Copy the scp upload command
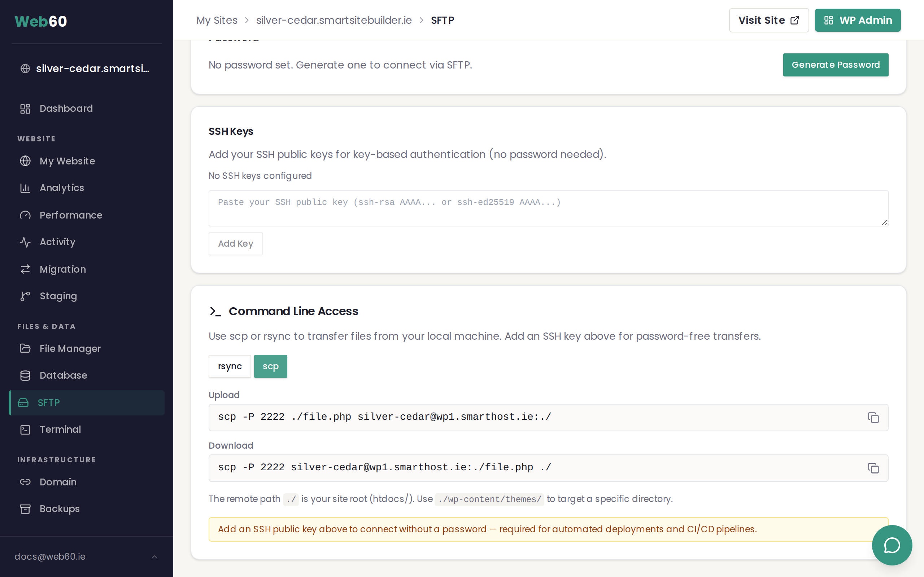 [x=873, y=418]
